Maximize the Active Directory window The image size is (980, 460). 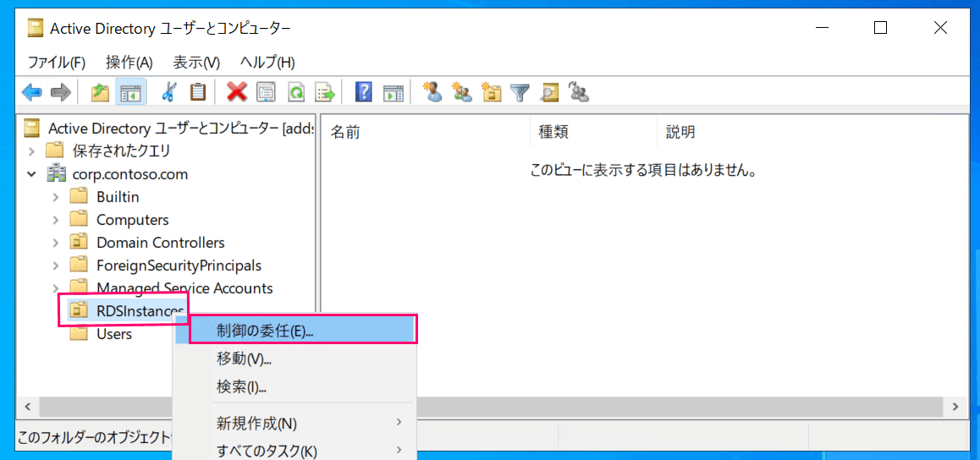880,27
